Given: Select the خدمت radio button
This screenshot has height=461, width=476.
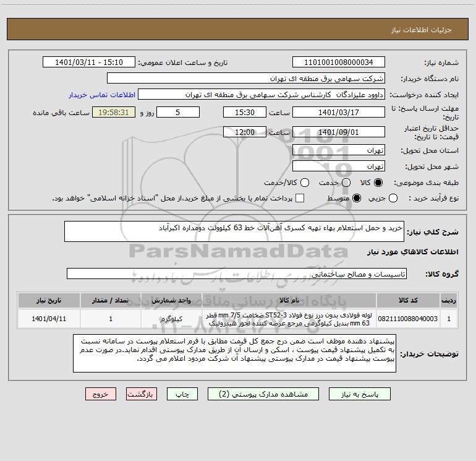Looking at the screenshot, I should point(346,183).
